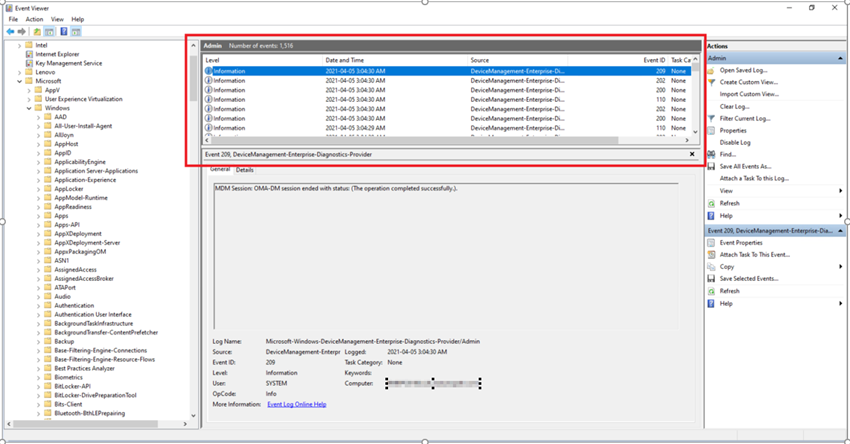Collapse the Event 209 section in Actions pane
This screenshot has width=850, height=444.
[x=840, y=231]
